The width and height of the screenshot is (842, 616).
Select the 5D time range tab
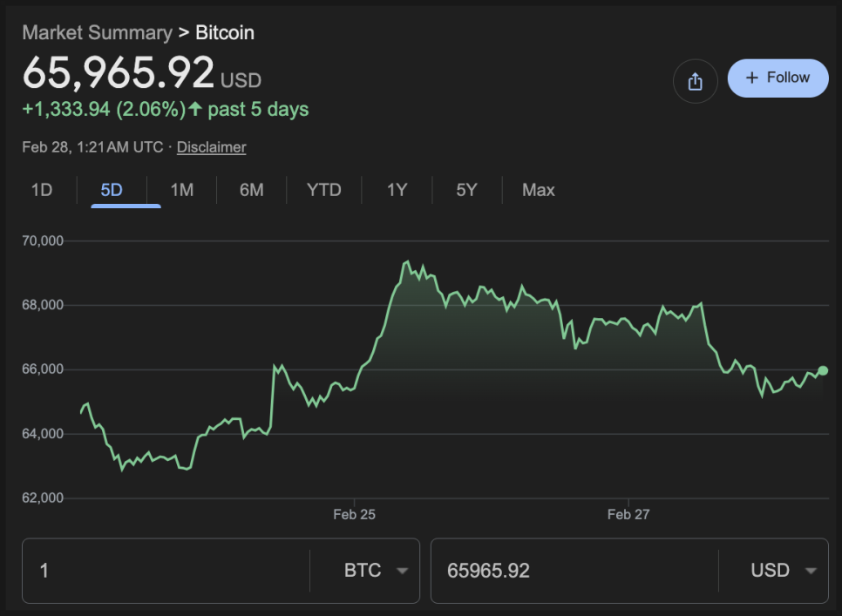[112, 190]
